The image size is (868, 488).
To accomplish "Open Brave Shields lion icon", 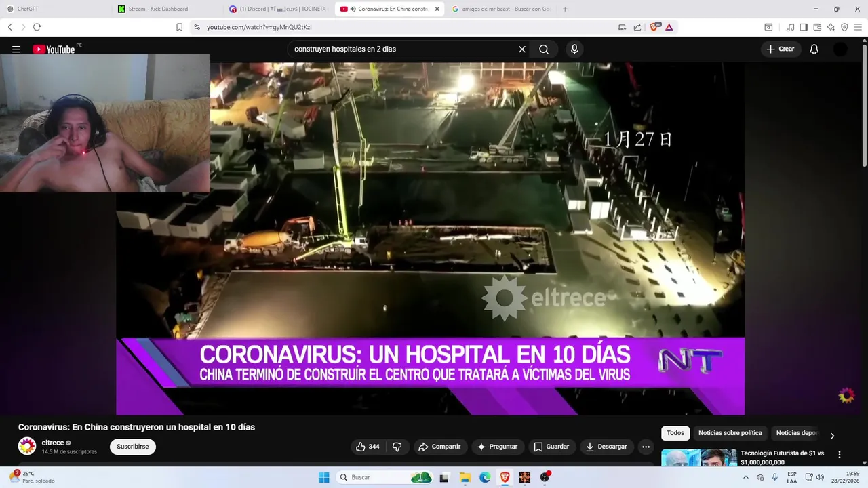I will [x=656, y=27].
